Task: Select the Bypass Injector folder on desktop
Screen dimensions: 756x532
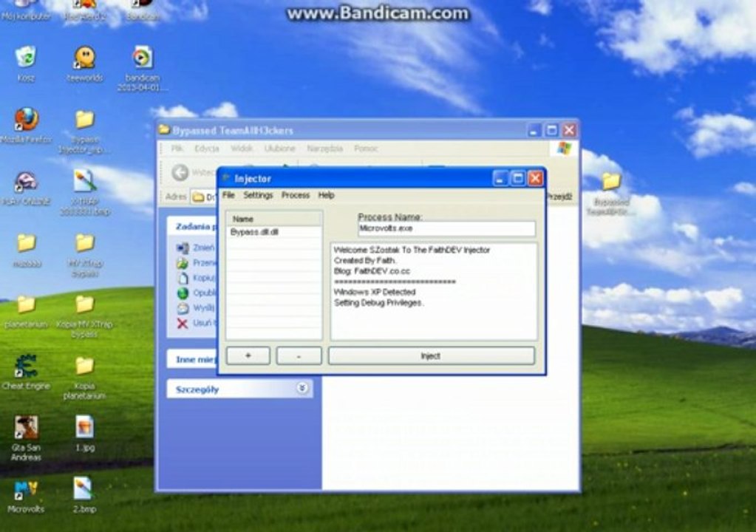Action: point(84,119)
